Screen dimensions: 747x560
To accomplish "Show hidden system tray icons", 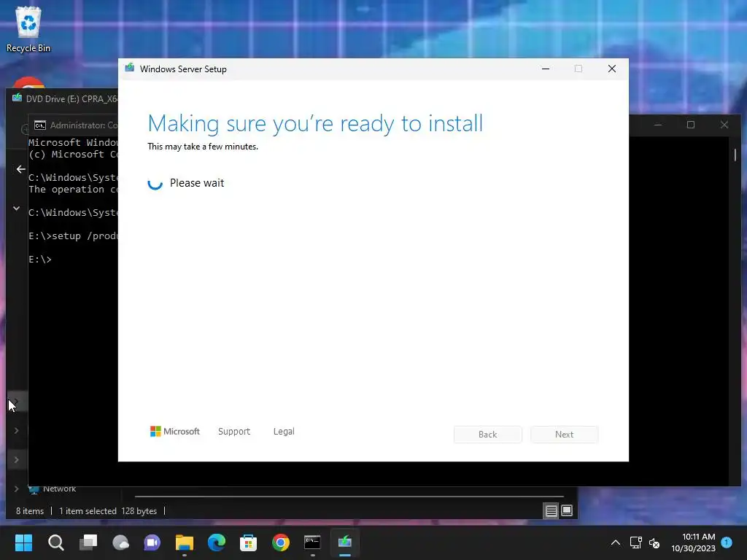I will point(616,542).
